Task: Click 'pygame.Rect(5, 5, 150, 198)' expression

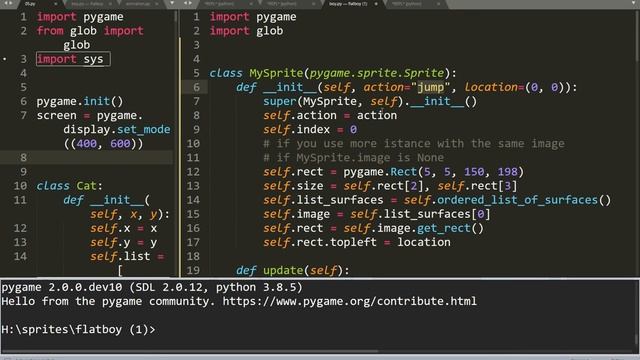Action: pos(433,172)
